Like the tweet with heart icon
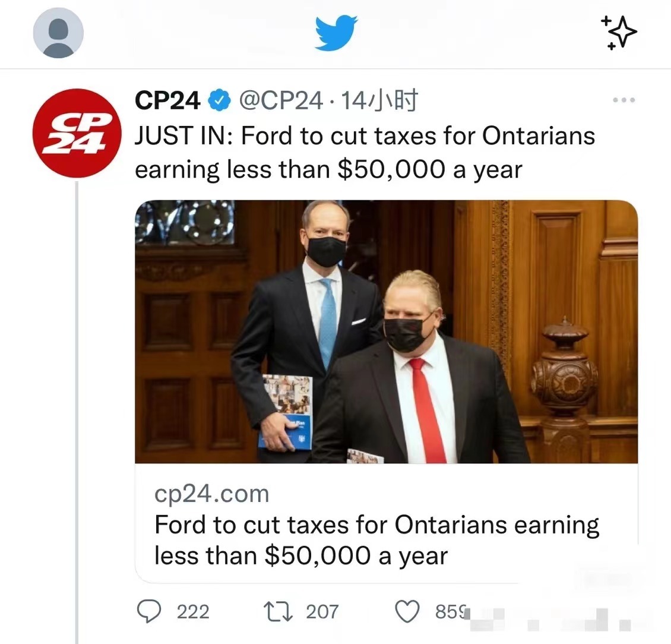This screenshot has width=671, height=644. [x=407, y=611]
